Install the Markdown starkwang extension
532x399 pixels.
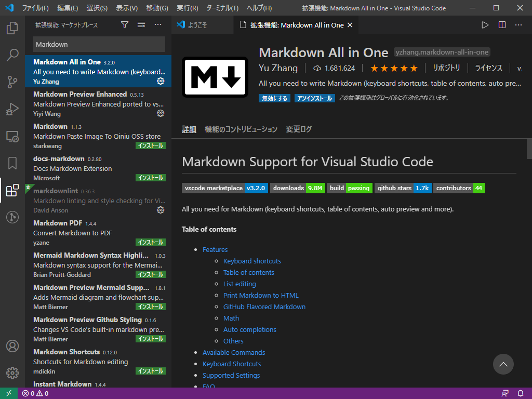(x=151, y=145)
